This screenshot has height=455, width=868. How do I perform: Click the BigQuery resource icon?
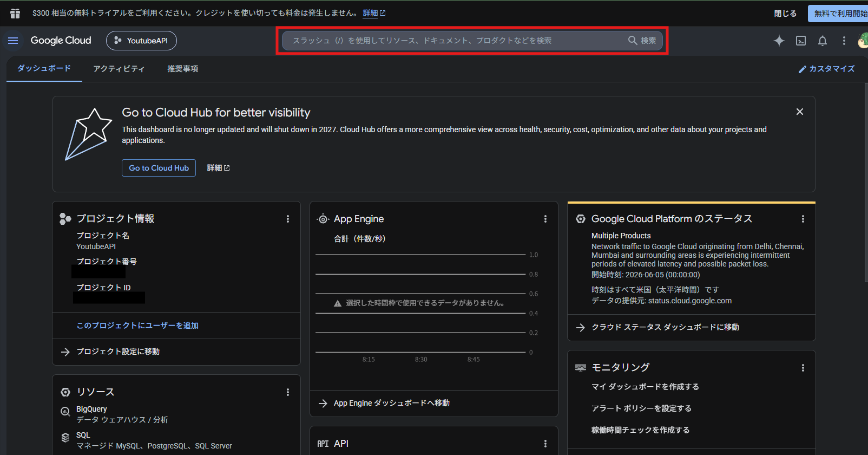65,412
